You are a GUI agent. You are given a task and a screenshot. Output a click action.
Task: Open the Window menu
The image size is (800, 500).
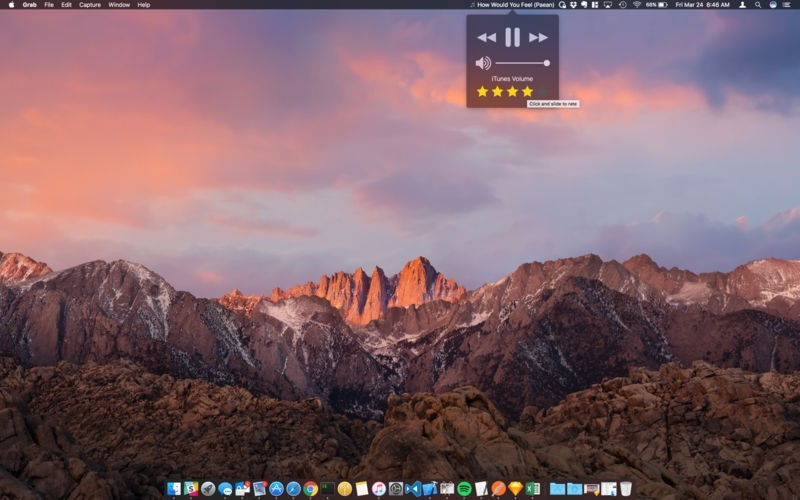point(119,5)
